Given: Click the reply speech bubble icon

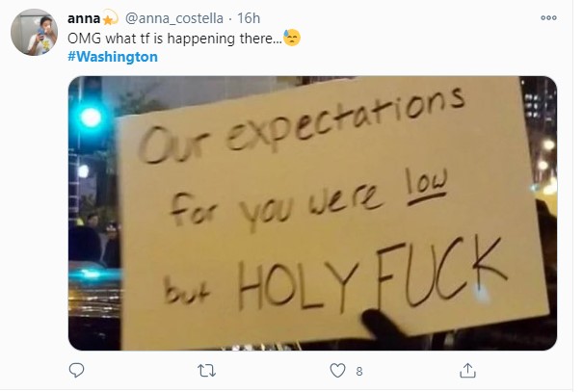Looking at the screenshot, I should (77, 370).
